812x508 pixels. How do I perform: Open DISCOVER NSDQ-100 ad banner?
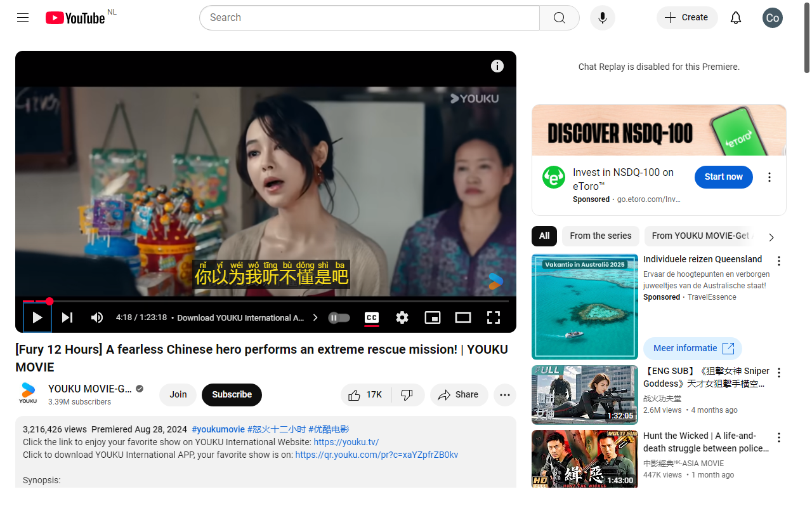[659, 130]
